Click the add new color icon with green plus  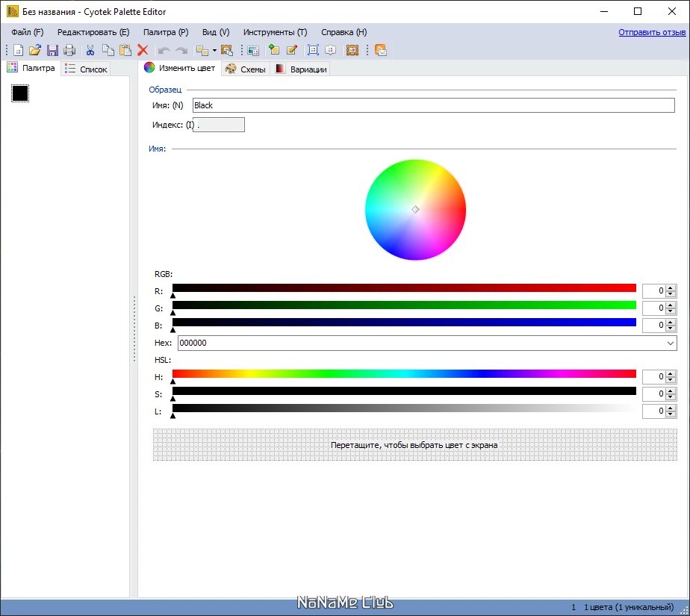pos(274,50)
